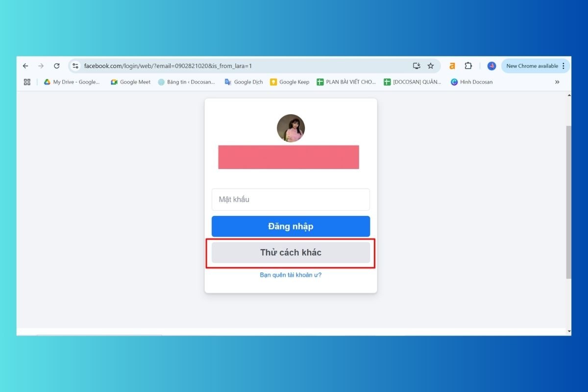
Task: Open the Extensions puzzle menu
Action: tap(468, 66)
